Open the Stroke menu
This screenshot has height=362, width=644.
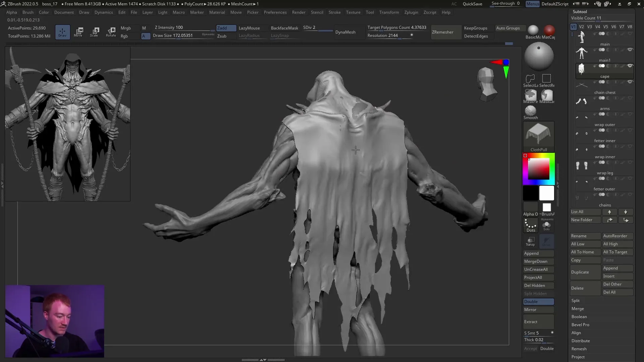[x=334, y=12]
